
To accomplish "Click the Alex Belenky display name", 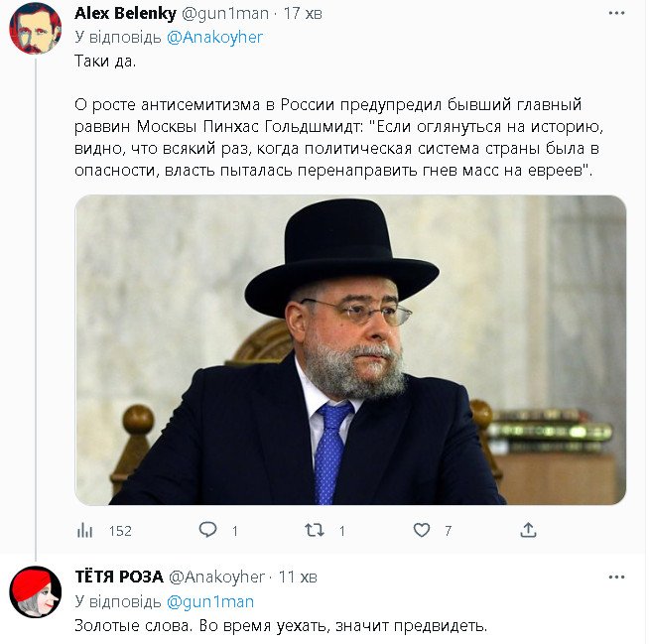I will 125,14.
